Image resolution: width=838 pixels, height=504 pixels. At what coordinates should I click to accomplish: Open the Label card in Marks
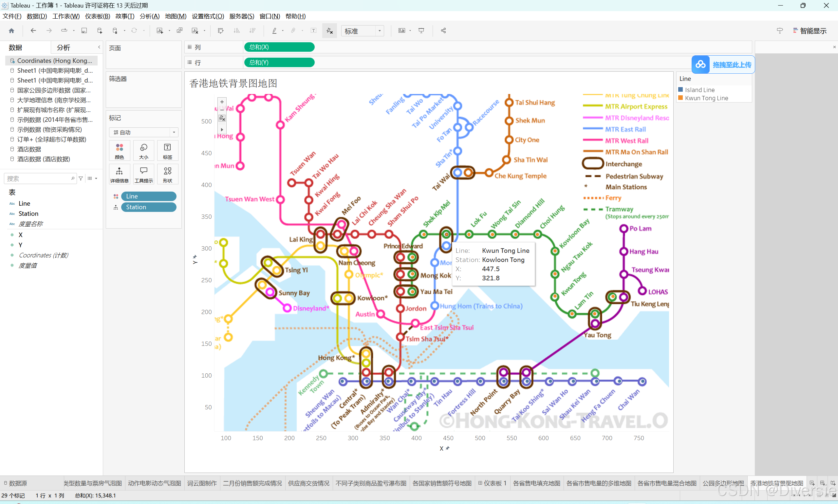pos(167,150)
